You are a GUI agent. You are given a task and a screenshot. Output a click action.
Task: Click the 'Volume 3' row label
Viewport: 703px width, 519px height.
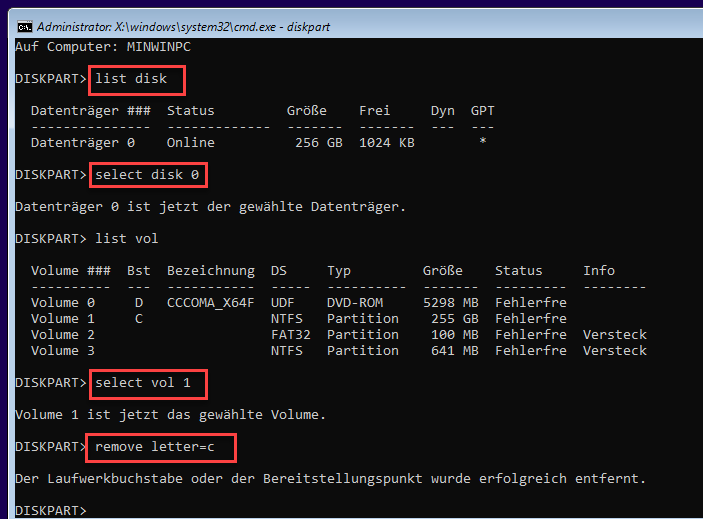click(x=63, y=351)
